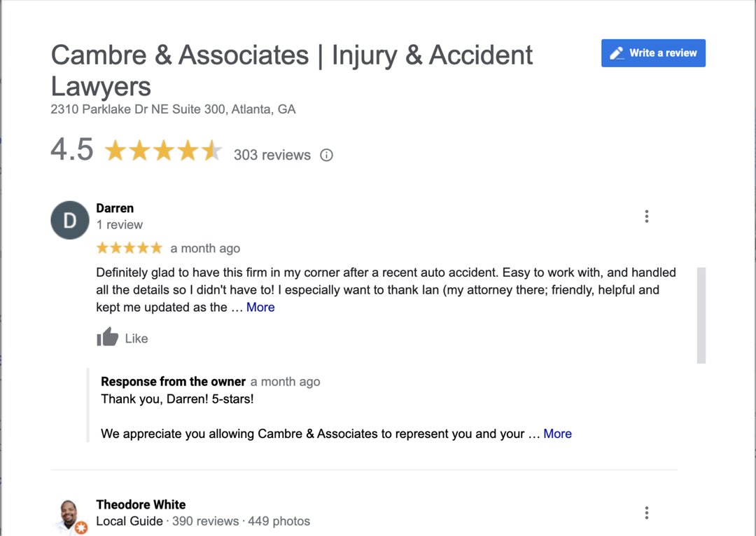Click the gray vertical review scrollbar
Image resolution: width=756 pixels, height=536 pixels.
pyautogui.click(x=701, y=315)
